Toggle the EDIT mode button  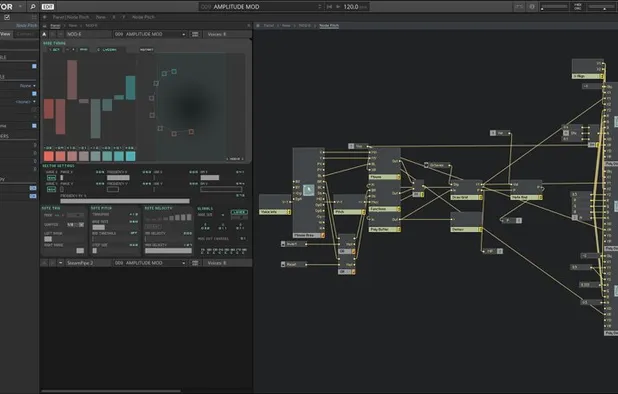[48, 7]
